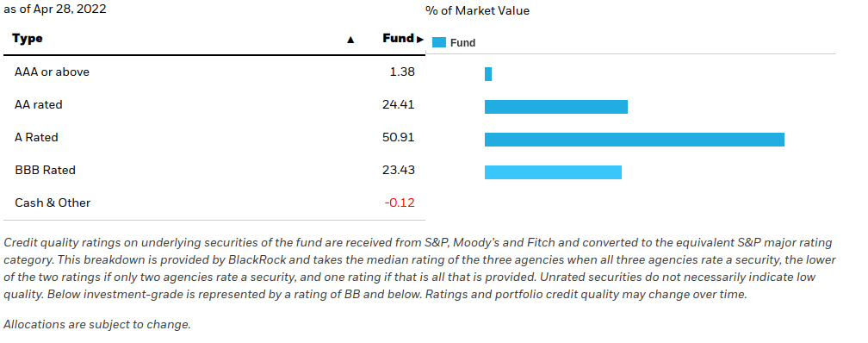868x343 pixels.
Task: Sort table by Type ascending arrow
Action: click(x=350, y=40)
